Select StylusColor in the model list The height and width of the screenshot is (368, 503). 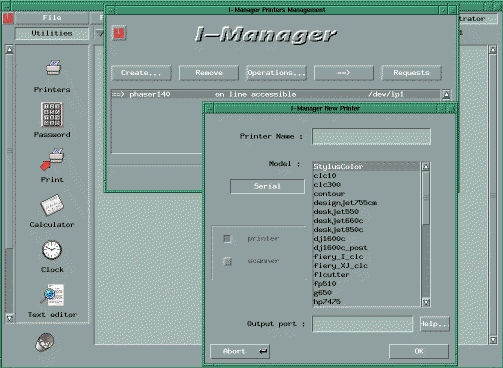pos(366,166)
